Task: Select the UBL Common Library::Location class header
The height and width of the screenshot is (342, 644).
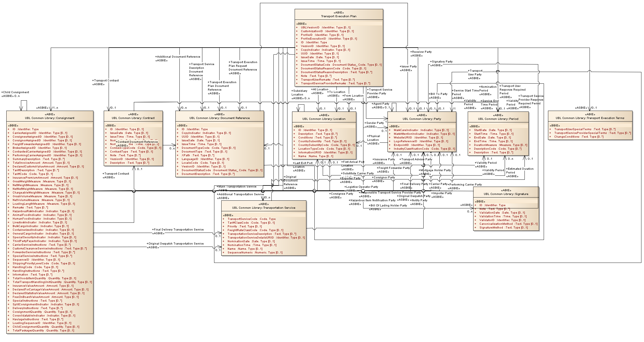Action: point(324,119)
